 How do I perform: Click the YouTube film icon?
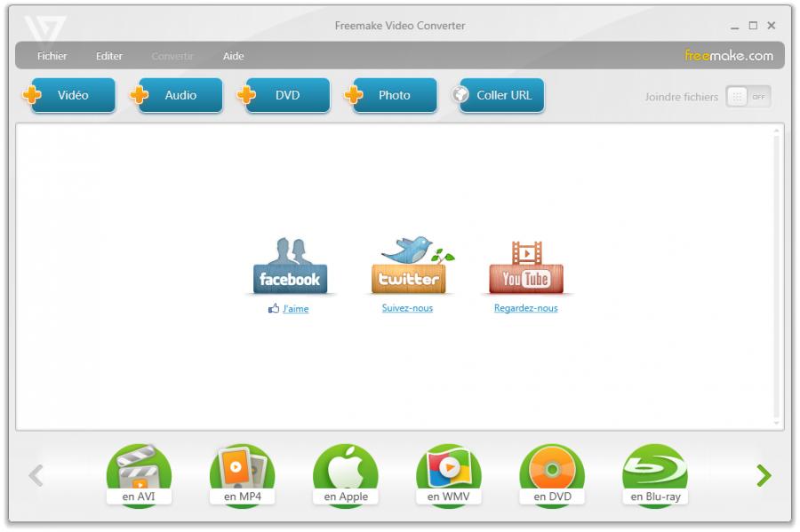pos(526,267)
